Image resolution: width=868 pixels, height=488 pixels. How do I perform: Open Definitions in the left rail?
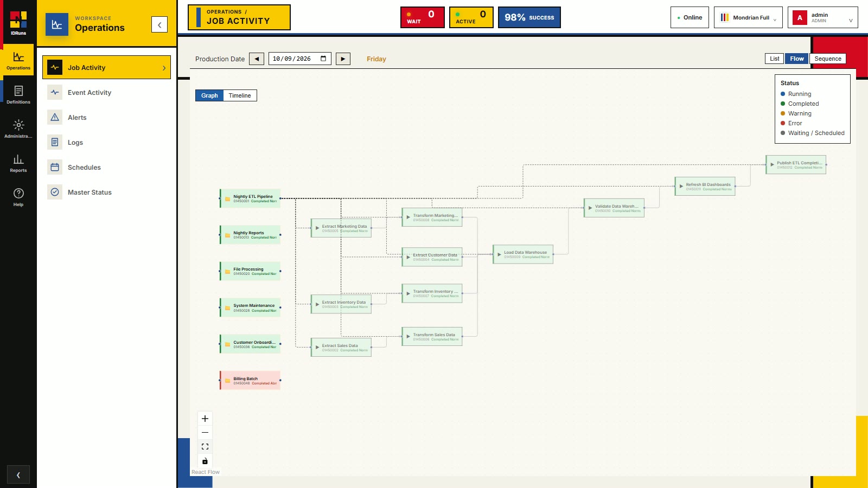click(x=18, y=95)
